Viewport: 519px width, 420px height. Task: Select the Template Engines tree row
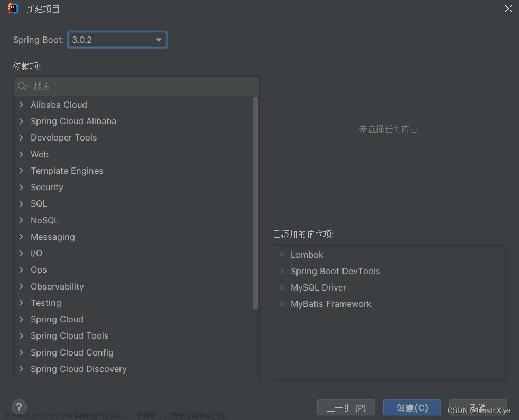133,171
